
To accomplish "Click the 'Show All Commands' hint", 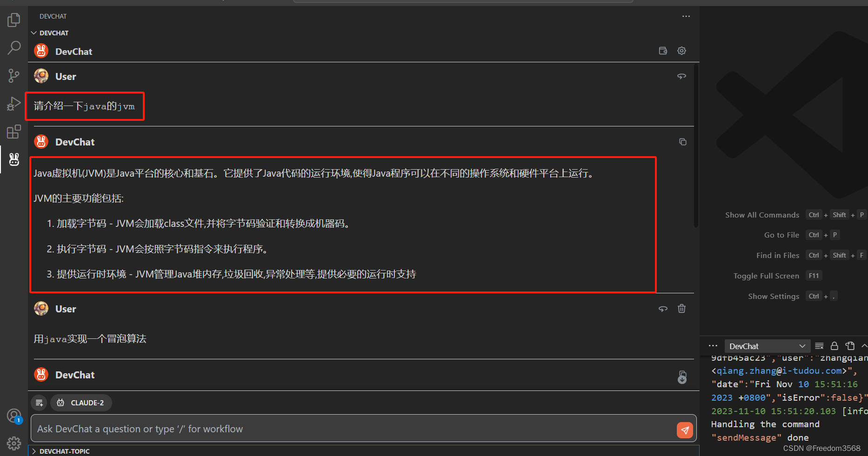I will coord(762,215).
